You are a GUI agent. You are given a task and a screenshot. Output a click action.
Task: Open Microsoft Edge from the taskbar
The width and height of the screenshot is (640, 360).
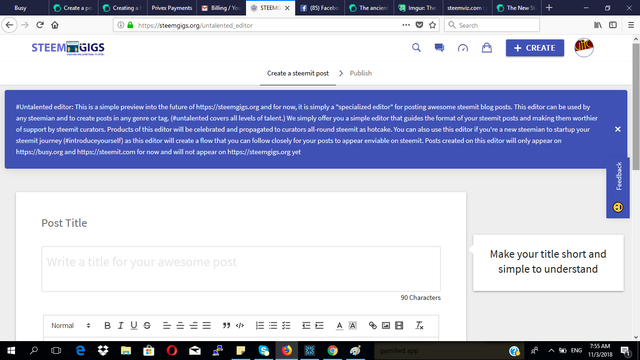click(x=80, y=351)
